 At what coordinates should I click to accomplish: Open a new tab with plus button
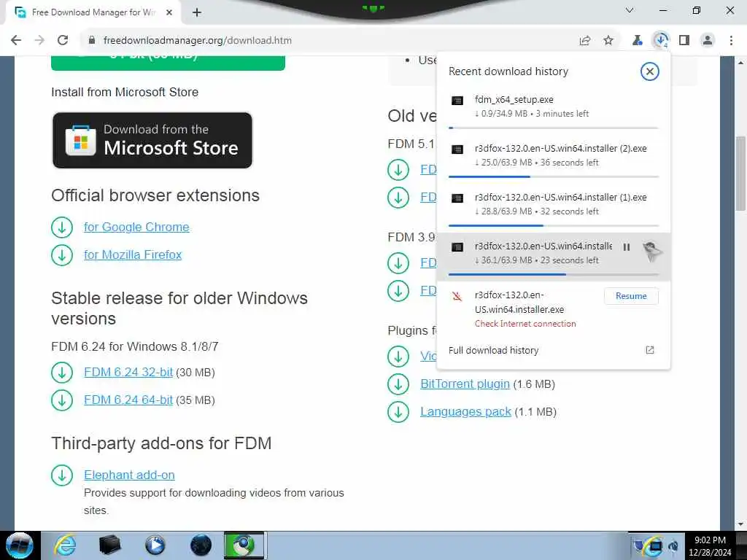pos(197,12)
